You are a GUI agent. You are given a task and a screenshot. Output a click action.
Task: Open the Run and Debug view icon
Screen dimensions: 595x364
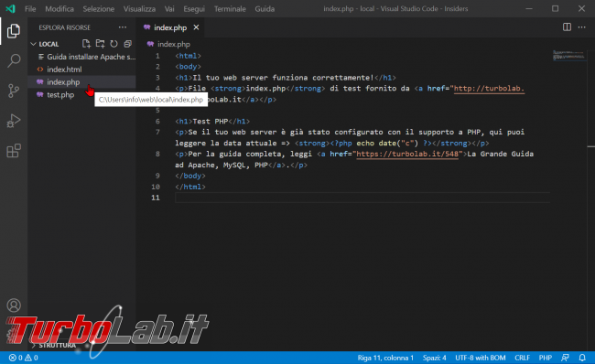click(14, 121)
